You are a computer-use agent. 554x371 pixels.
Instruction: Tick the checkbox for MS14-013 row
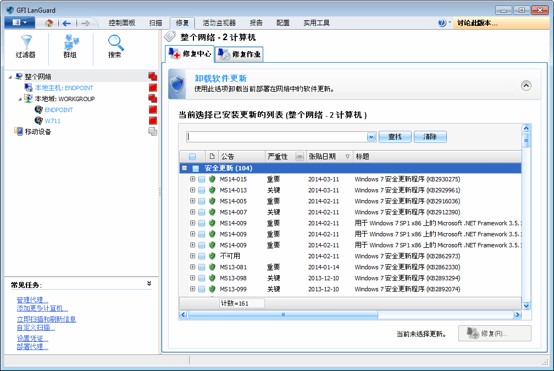pyautogui.click(x=201, y=190)
